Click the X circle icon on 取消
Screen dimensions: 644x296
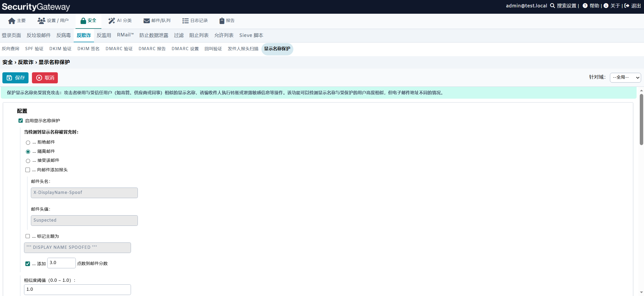point(39,78)
